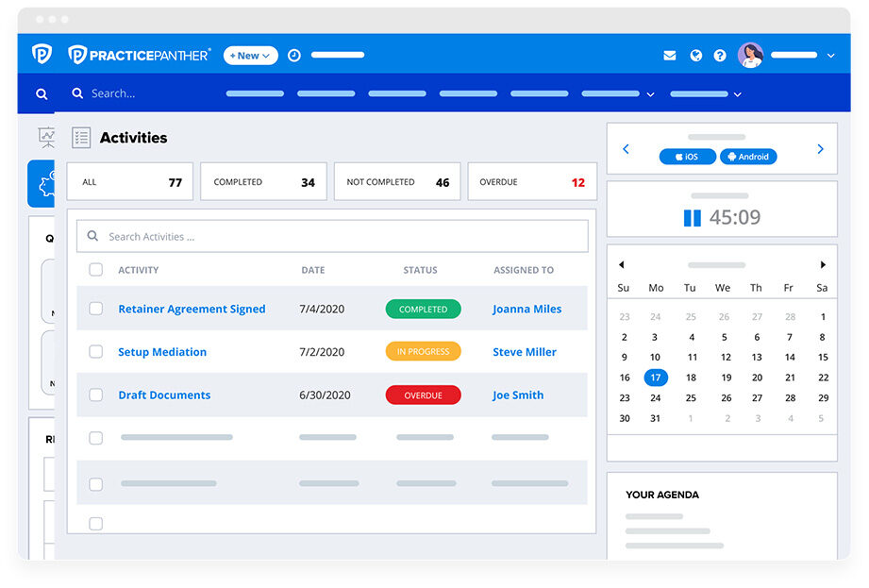The height and width of the screenshot is (588, 869).
Task: Expand the user account dropdown arrow
Action: point(830,56)
